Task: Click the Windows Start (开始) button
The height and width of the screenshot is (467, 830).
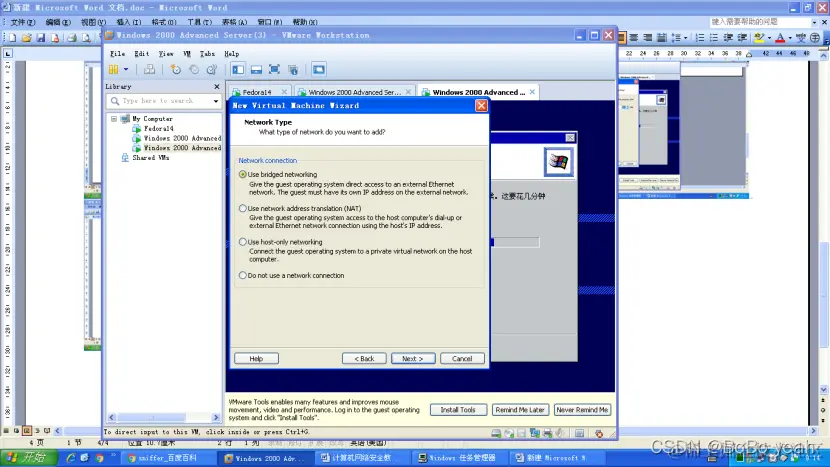Action: 29,458
